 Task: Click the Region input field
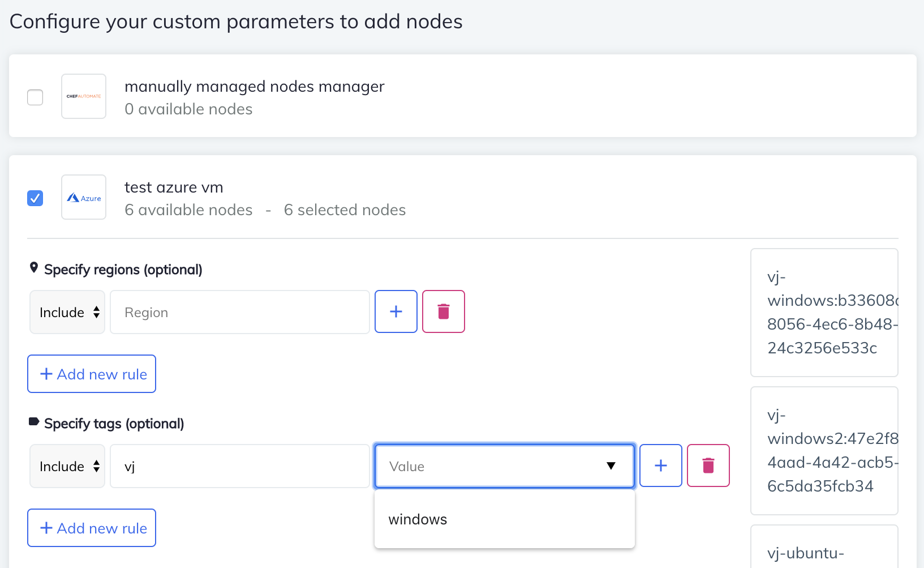point(239,311)
